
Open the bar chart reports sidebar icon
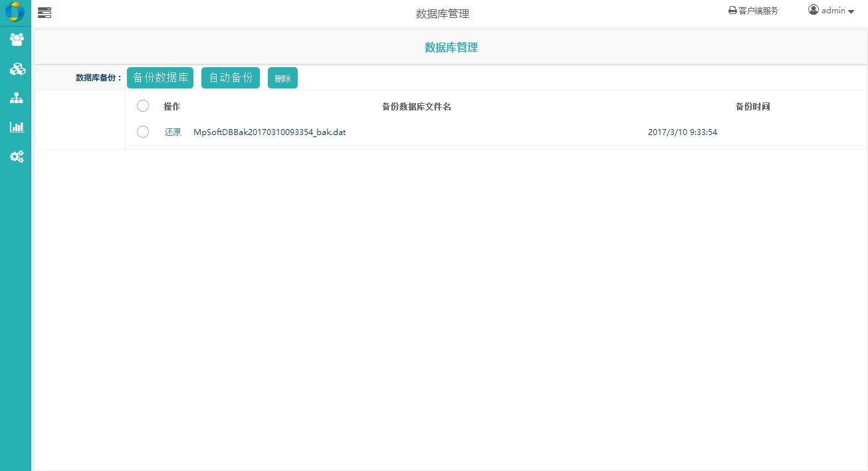17,127
